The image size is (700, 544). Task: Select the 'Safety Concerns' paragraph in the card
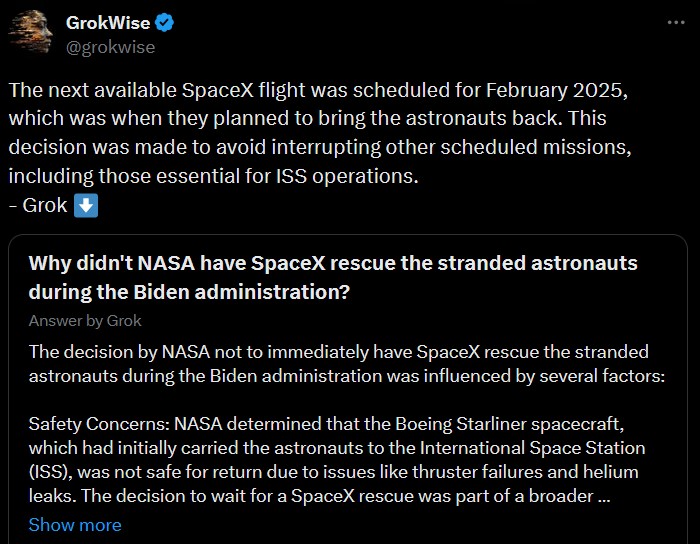[337, 460]
